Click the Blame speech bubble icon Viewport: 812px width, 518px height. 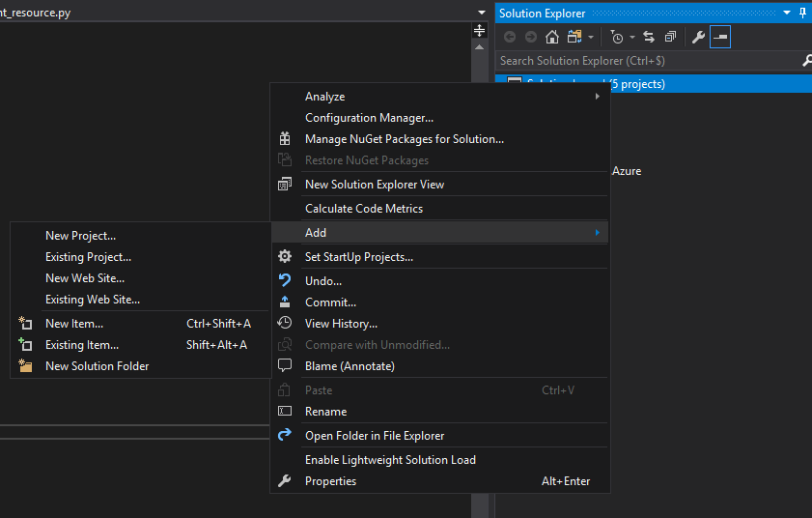click(285, 365)
